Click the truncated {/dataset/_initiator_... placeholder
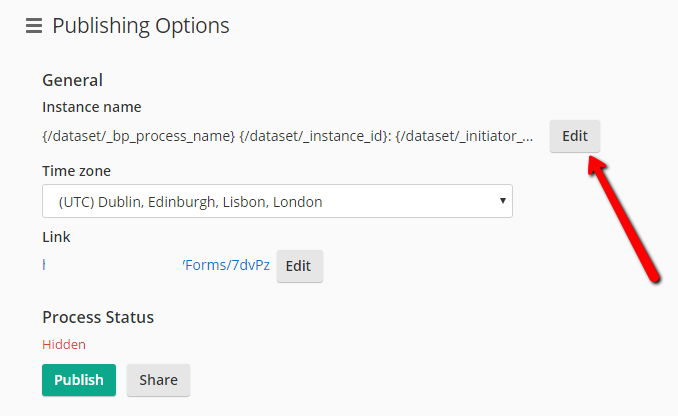The width and height of the screenshot is (678, 416). [x=464, y=136]
